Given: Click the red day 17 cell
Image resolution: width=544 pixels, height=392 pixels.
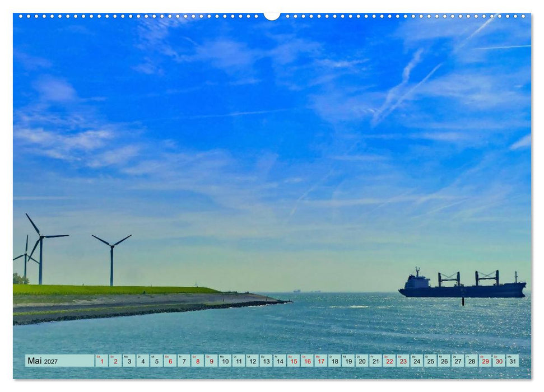Looking at the screenshot, I should pos(321,361).
